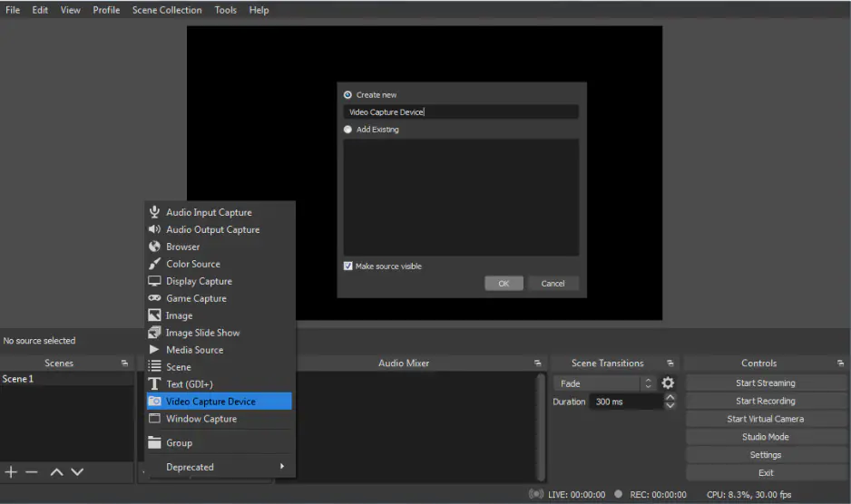The width and height of the screenshot is (851, 504).
Task: Expand the Deprecated submenu
Action: click(220, 467)
